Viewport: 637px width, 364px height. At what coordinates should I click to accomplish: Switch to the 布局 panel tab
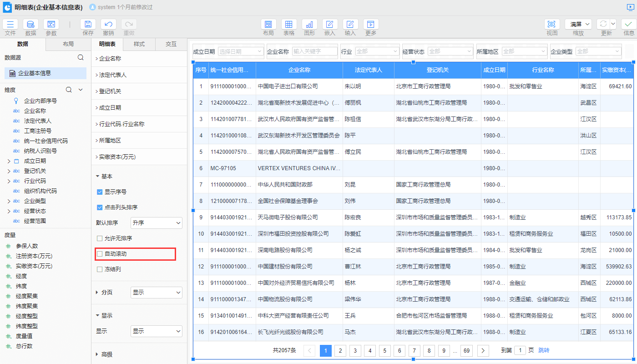click(68, 44)
